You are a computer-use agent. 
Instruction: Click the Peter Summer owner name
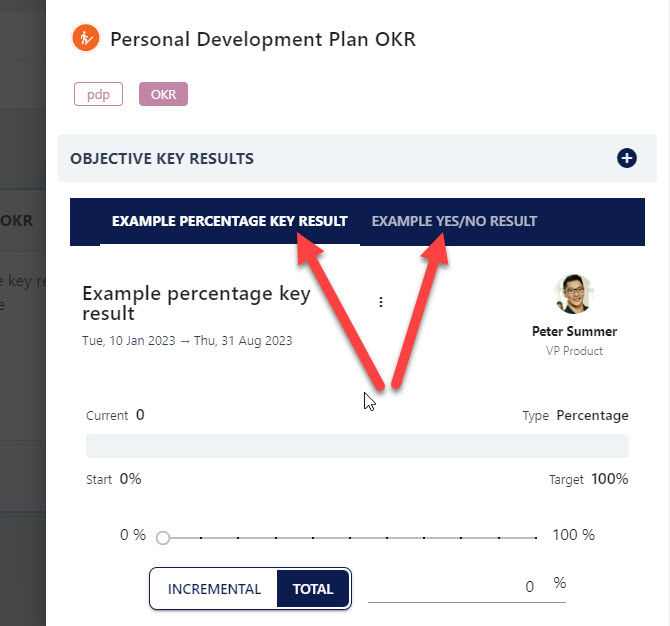[x=574, y=331]
